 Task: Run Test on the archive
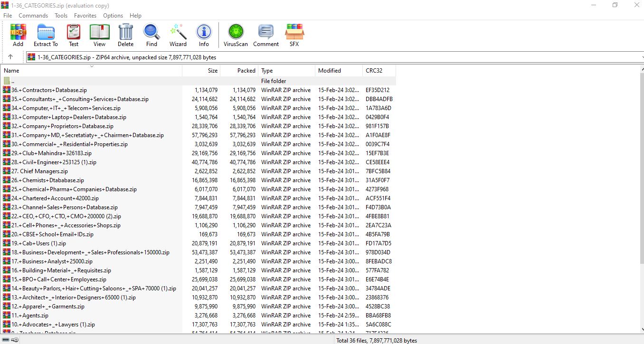(74, 36)
